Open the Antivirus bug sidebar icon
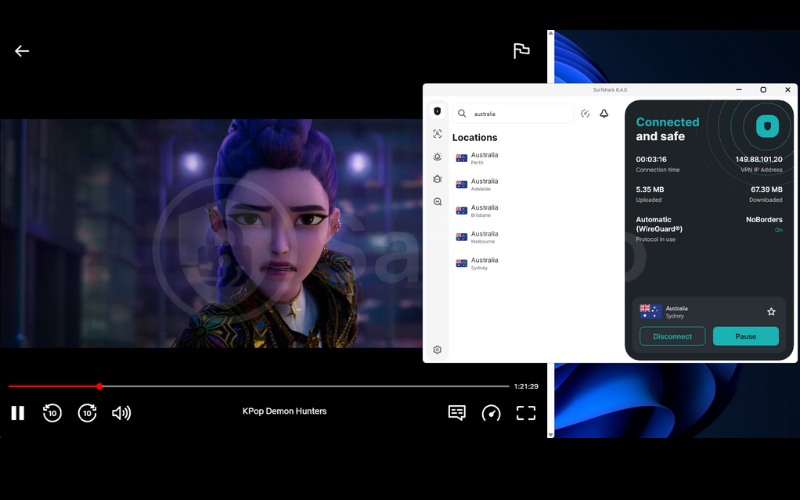Viewport: 800px width, 500px height. (437, 179)
